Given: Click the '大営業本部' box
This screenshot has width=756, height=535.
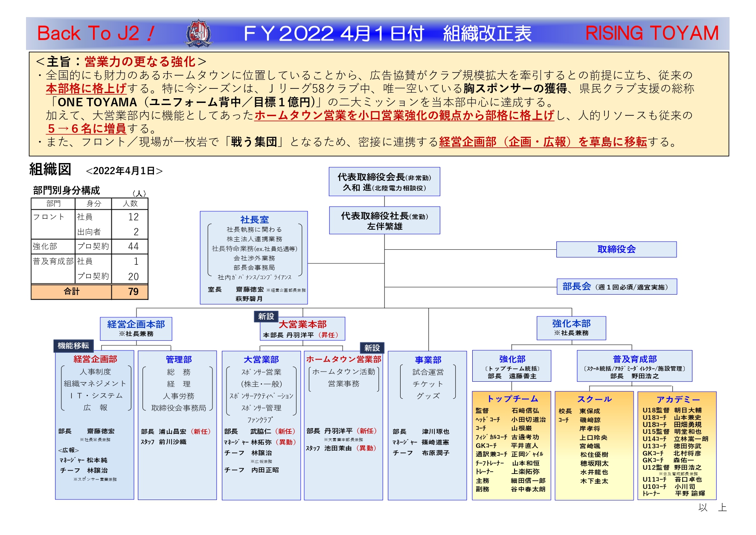Looking at the screenshot, I should (302, 329).
